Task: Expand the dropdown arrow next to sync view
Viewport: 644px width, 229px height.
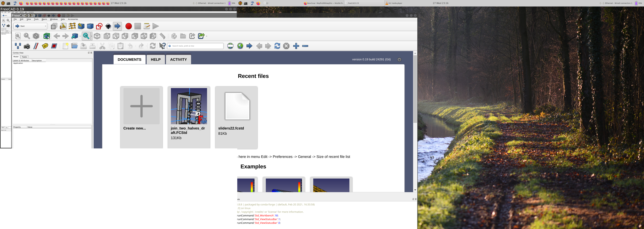Action: point(92,36)
